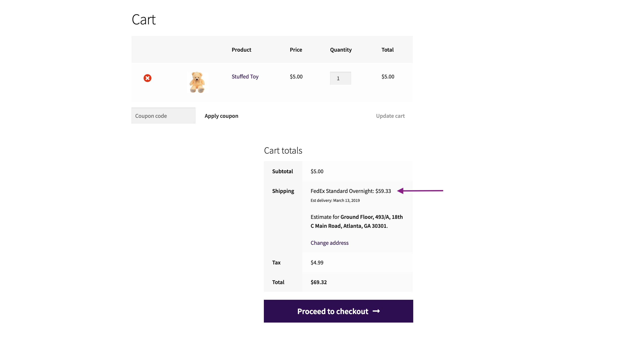Click the quantity field showing 1
The width and height of the screenshot is (644, 340).
[x=340, y=78]
